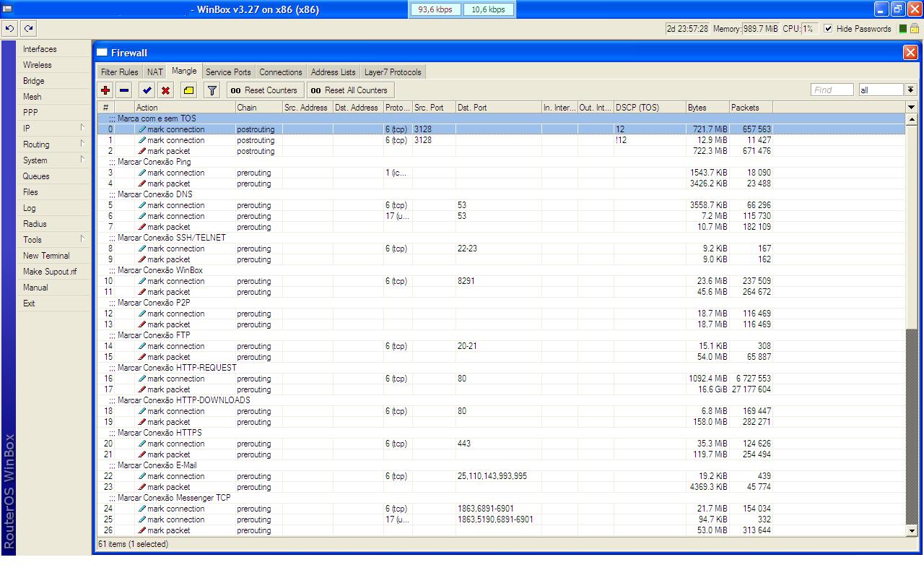Click the mark connection icon in row 0

142,129
